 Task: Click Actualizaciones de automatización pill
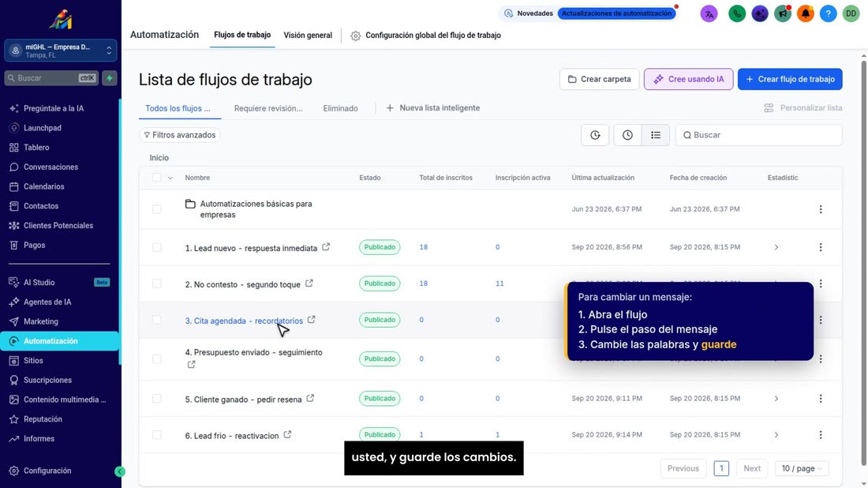coord(616,13)
